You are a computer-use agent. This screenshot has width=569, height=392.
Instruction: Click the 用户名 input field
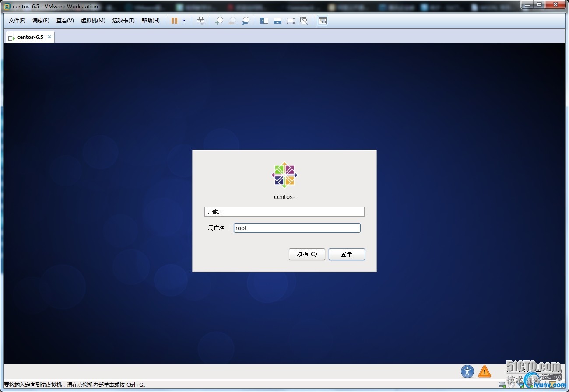click(x=297, y=228)
